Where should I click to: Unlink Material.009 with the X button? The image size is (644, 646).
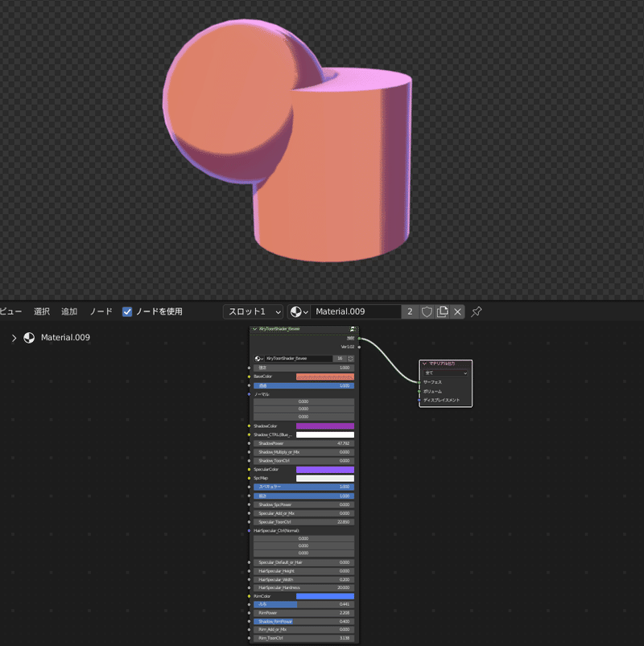tap(458, 312)
